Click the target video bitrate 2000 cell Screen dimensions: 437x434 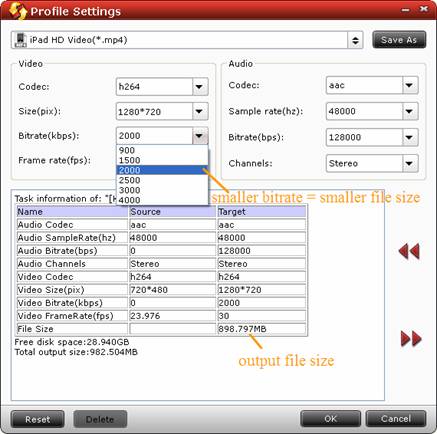coord(262,303)
